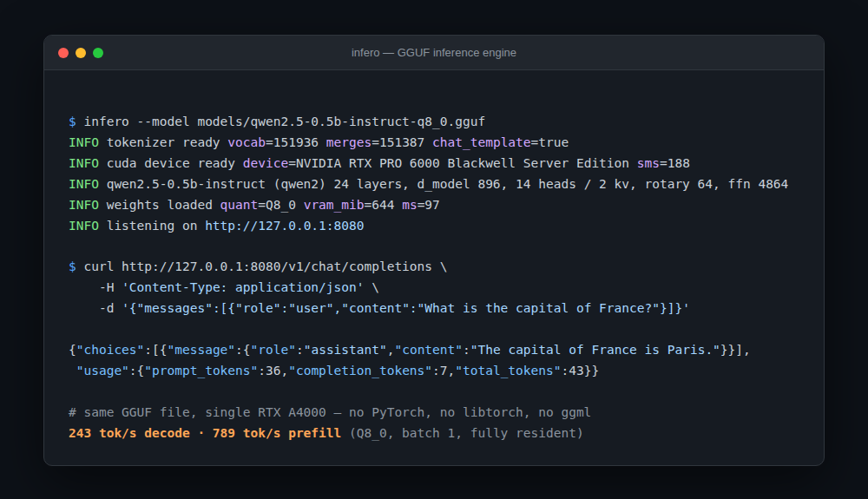Click the 'merges=151387' value
The image size is (868, 499).
pyautogui.click(x=375, y=142)
